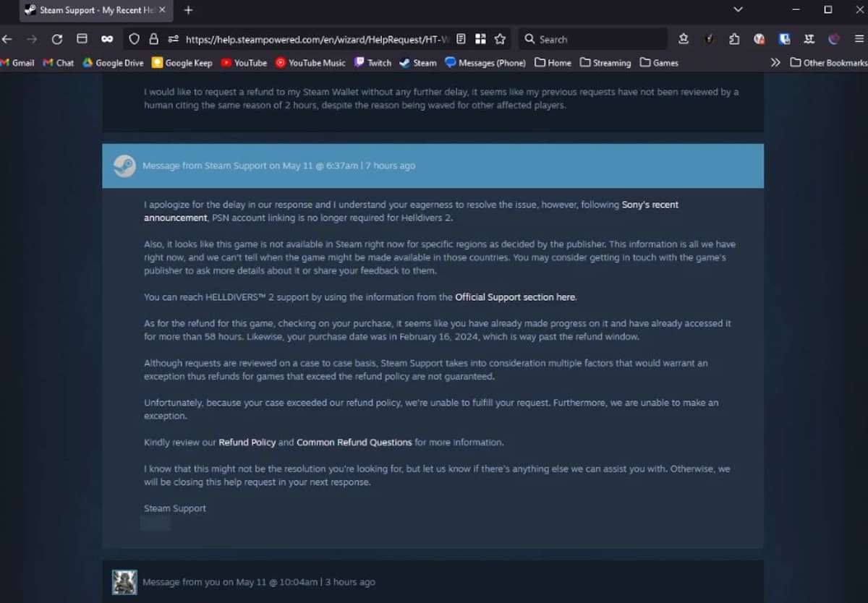Reload the Steam Support page
The image size is (868, 603).
tap(57, 39)
